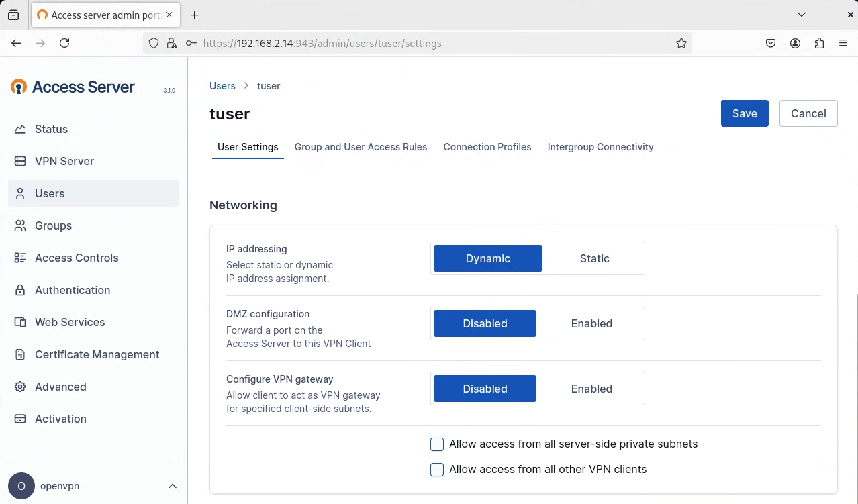The height and width of the screenshot is (504, 858).
Task: Open a new browser tab with plus
Action: pyautogui.click(x=195, y=15)
